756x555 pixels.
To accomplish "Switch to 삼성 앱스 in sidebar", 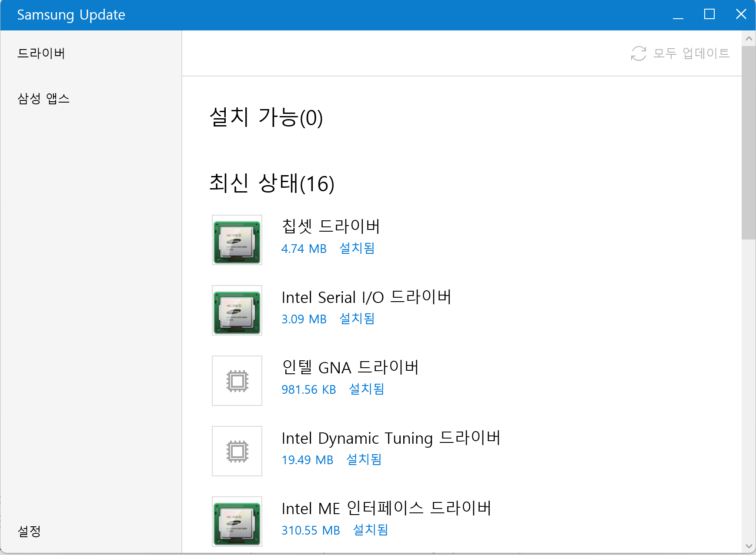I will [43, 99].
